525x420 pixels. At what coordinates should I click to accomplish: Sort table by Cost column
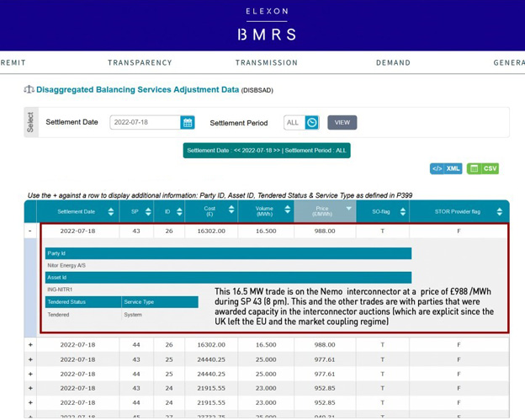[231, 210]
